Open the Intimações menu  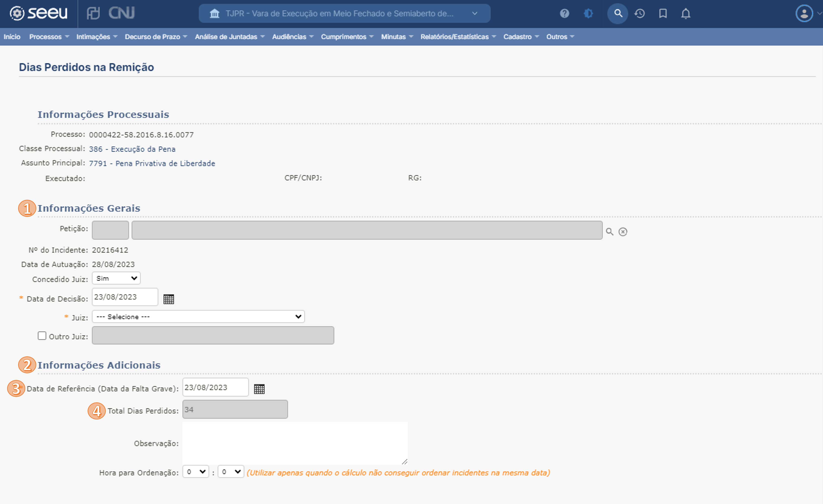(97, 37)
